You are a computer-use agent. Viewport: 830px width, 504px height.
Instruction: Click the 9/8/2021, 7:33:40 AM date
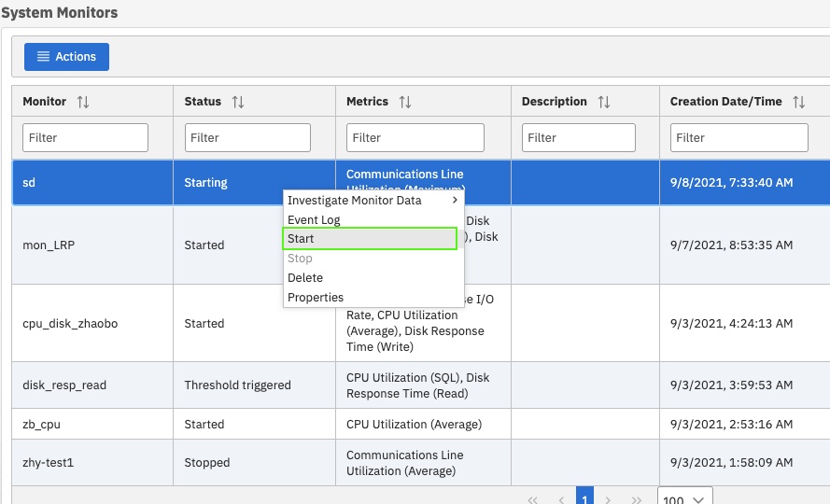coord(732,183)
